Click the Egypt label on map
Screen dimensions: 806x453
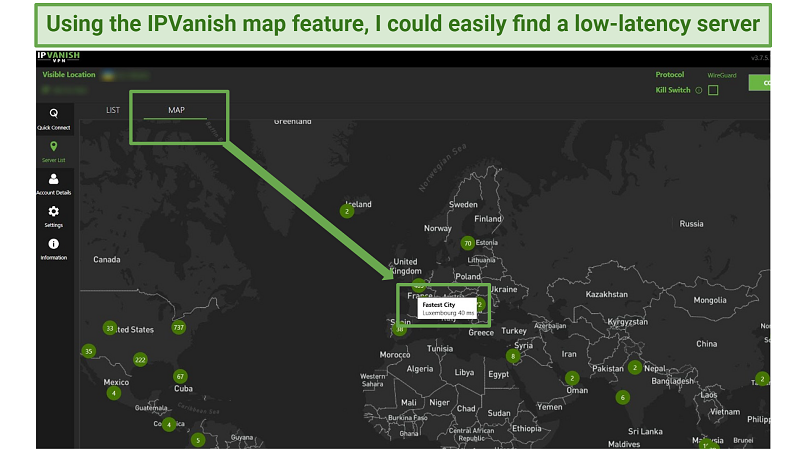(498, 374)
